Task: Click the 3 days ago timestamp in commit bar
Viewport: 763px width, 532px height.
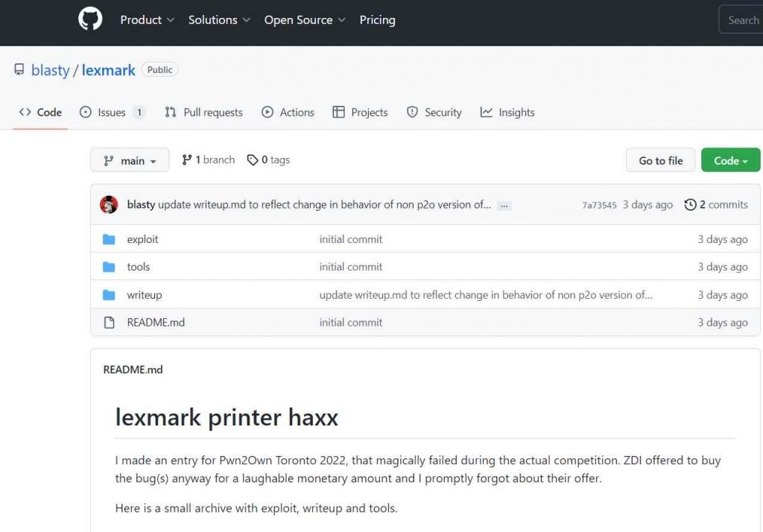Action: [x=648, y=204]
